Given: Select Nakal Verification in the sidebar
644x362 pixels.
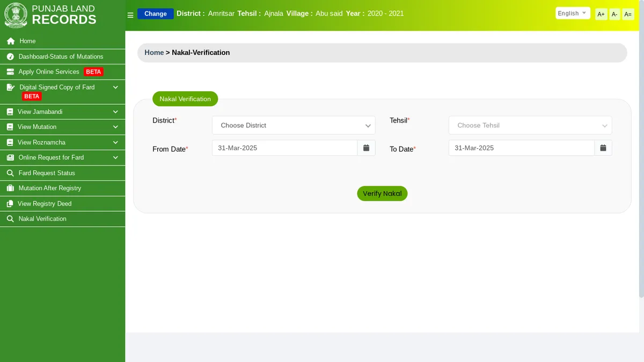Looking at the screenshot, I should coord(42,219).
